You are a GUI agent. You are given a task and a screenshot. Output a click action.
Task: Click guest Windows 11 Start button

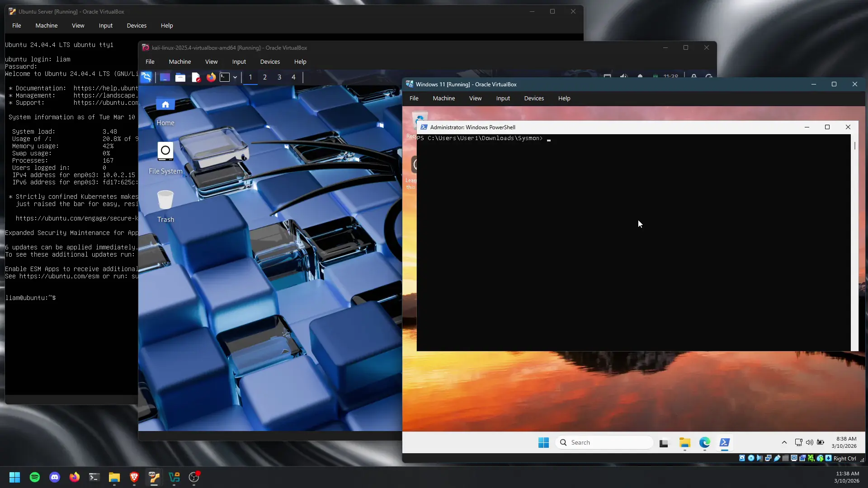[543, 443]
